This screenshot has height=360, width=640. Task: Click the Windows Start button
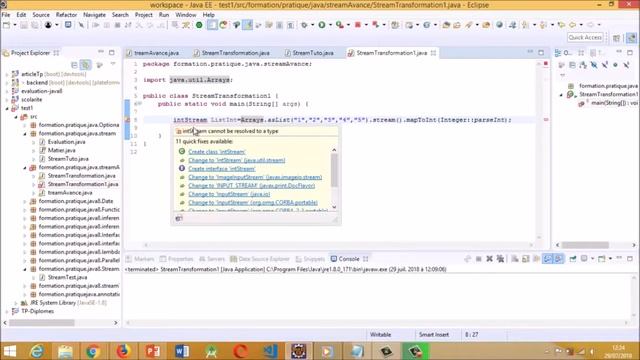(x=9, y=351)
